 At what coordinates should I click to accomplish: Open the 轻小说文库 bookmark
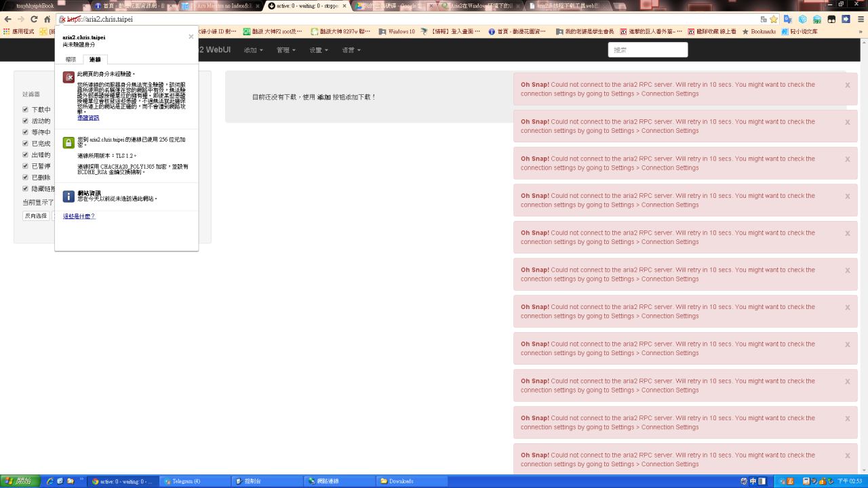(800, 32)
